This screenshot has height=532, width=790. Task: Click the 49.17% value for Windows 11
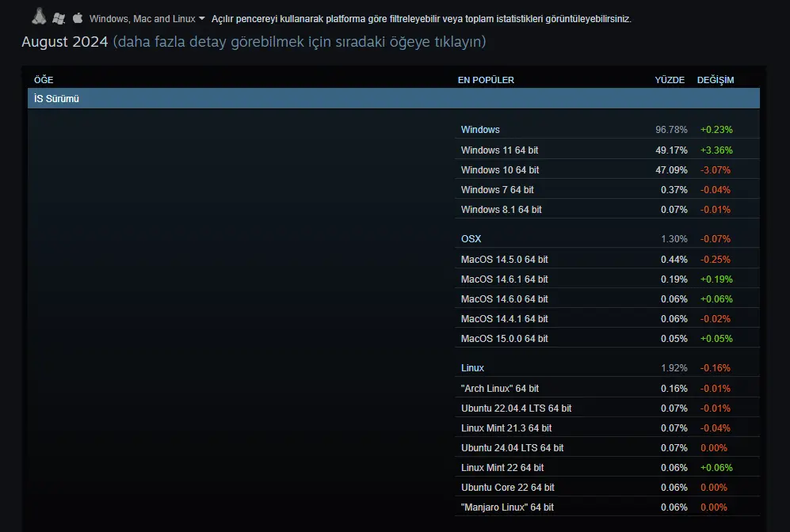point(671,150)
